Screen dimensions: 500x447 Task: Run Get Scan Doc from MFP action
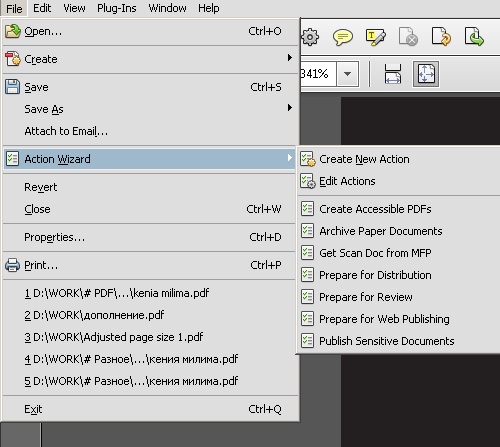(399, 253)
